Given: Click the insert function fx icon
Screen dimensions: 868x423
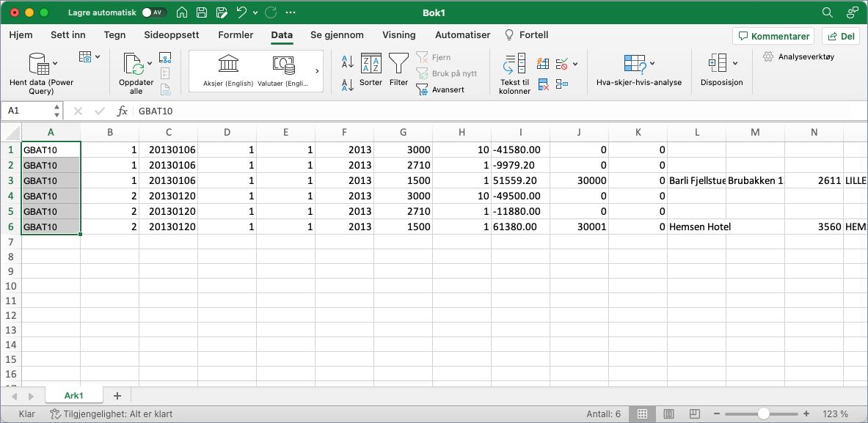Looking at the screenshot, I should click(123, 111).
